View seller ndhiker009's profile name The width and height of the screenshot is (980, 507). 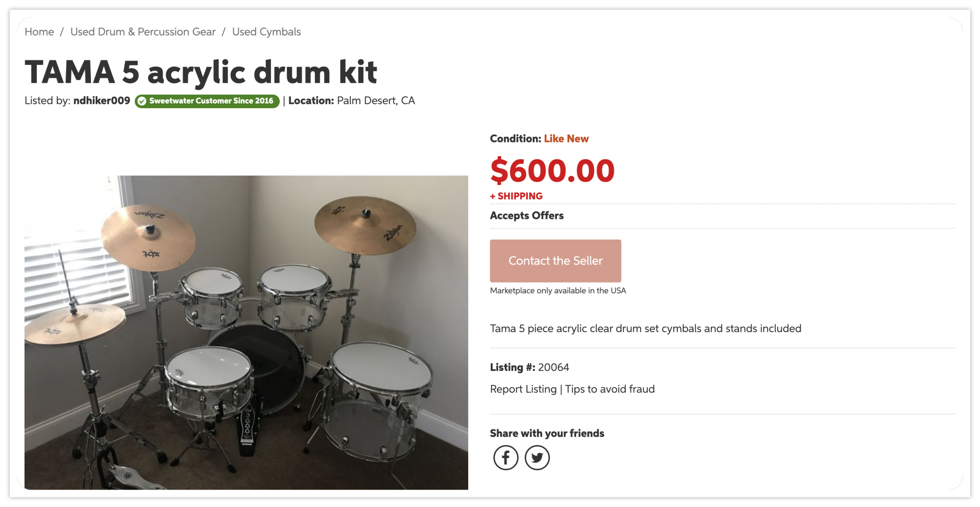coord(102,101)
